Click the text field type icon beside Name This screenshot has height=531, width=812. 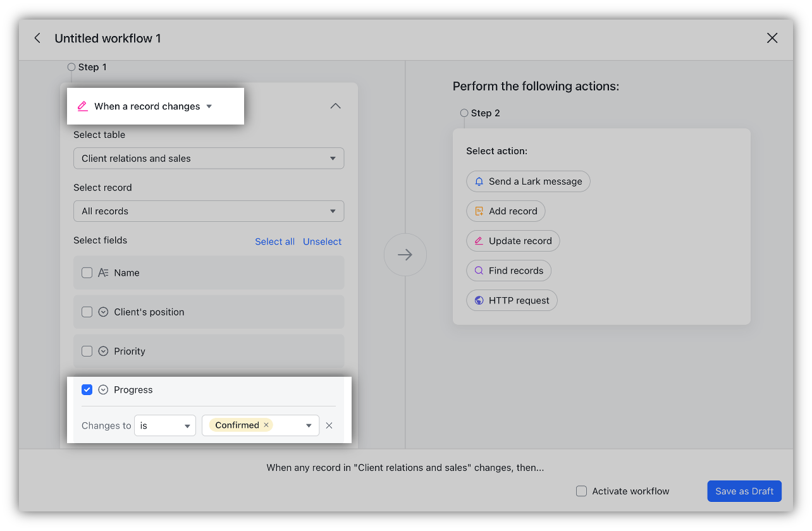pyautogui.click(x=103, y=272)
